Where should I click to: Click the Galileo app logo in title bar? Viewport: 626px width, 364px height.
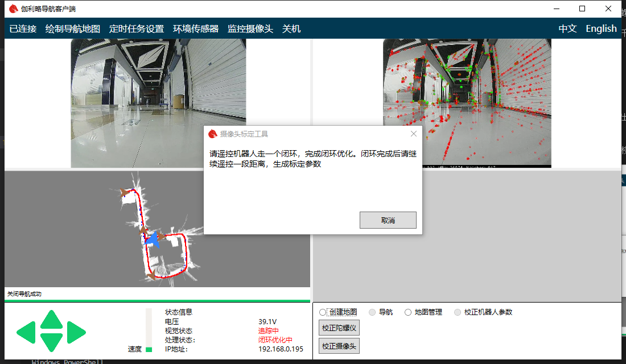[13, 9]
